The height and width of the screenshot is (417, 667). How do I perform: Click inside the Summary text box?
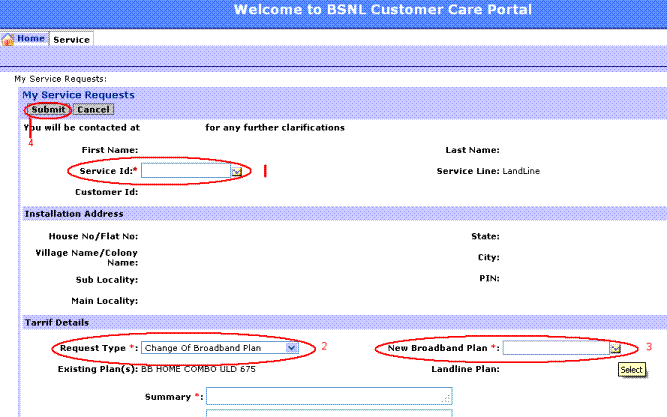tap(329, 396)
